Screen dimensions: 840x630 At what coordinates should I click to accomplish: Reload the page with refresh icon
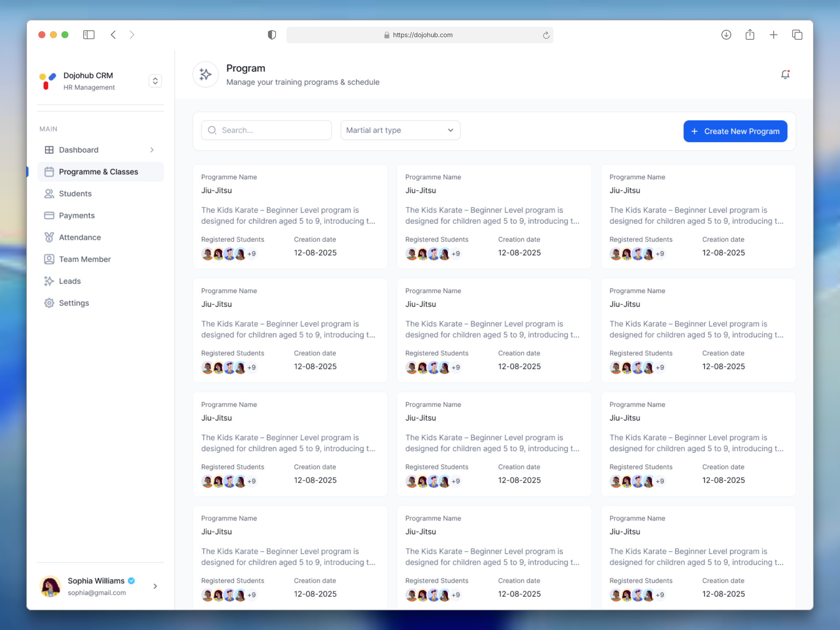coord(546,35)
